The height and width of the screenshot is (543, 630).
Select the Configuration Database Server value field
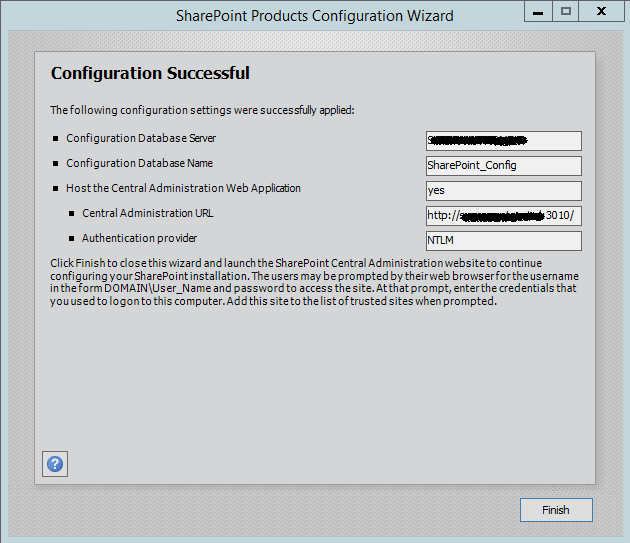[503, 141]
